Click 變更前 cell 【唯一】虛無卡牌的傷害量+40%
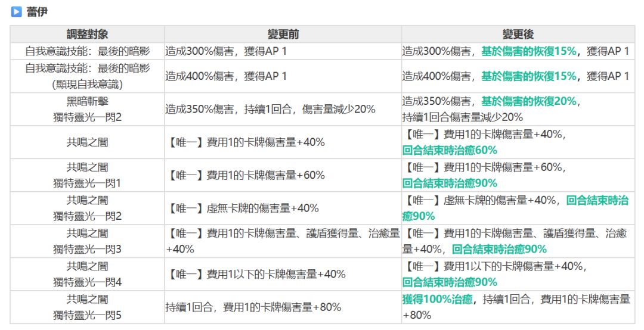This screenshot has height=330, width=644. [x=283, y=208]
